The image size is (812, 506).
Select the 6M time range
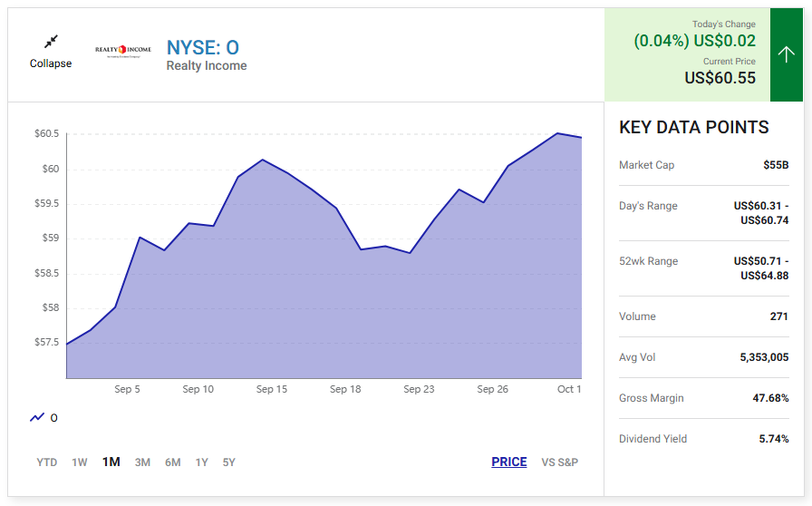173,462
